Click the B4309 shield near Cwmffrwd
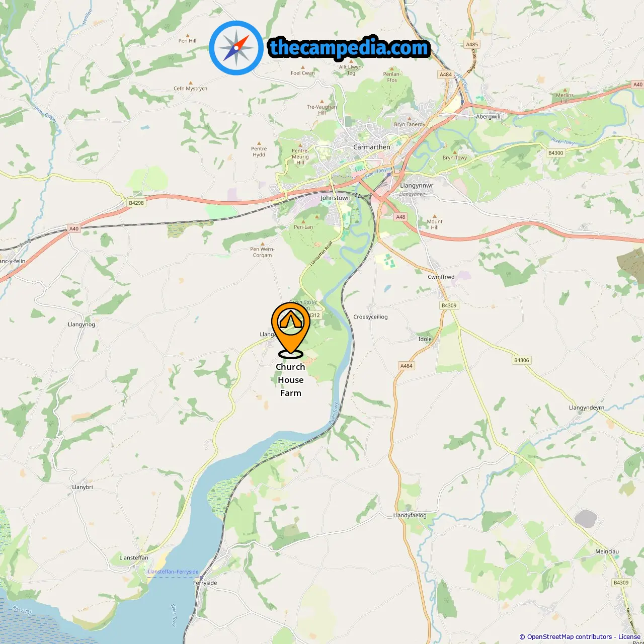 tap(449, 305)
